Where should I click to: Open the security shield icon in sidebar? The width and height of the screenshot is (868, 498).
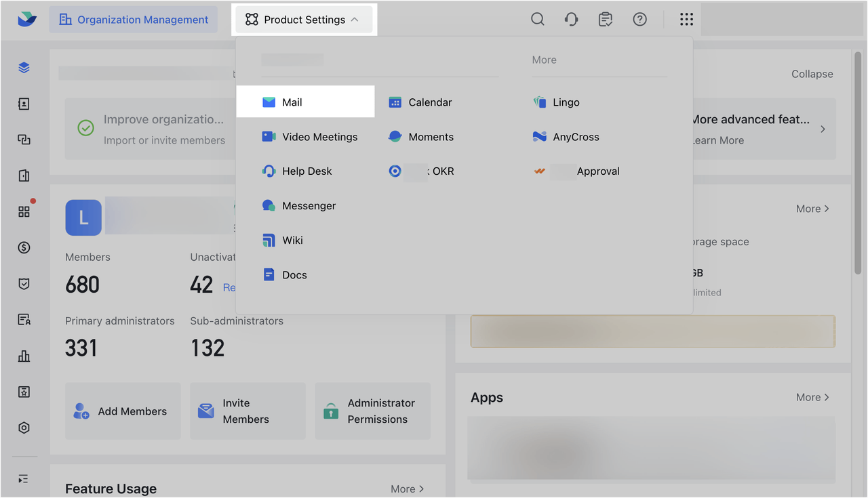pyautogui.click(x=24, y=283)
